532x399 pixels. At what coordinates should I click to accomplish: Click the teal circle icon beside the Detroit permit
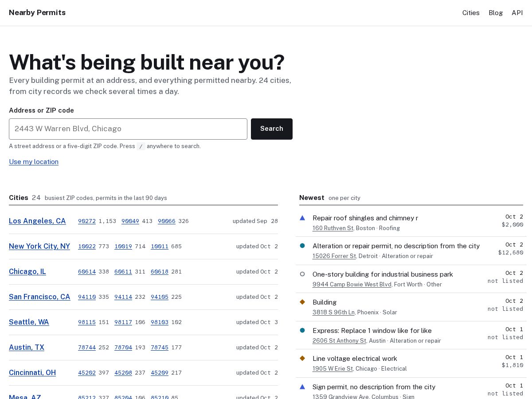point(302,246)
